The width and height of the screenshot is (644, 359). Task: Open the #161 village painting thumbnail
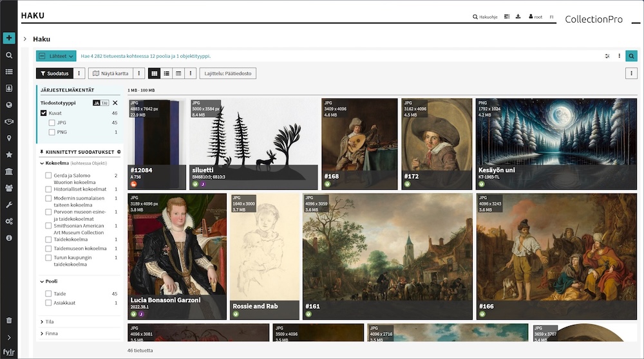tap(388, 257)
